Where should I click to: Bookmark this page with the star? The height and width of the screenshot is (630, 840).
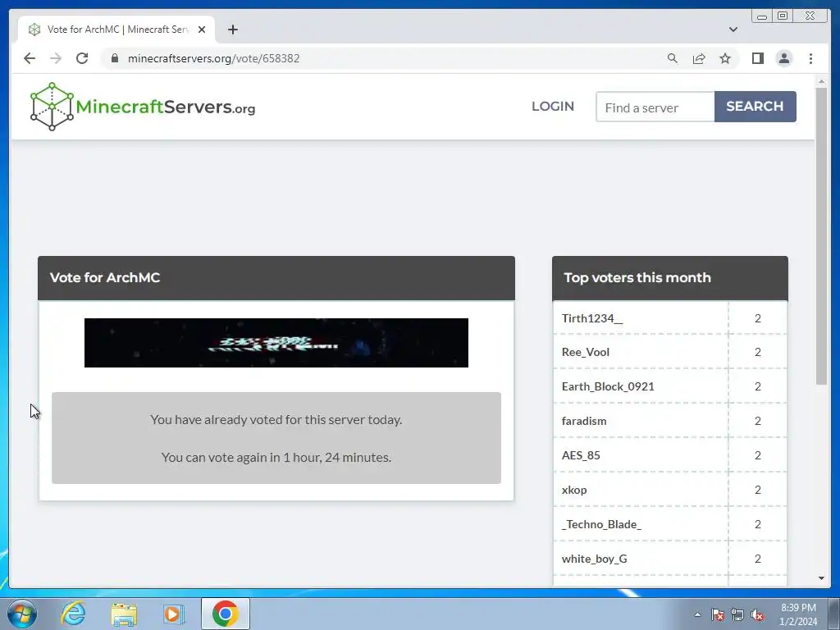[725, 58]
